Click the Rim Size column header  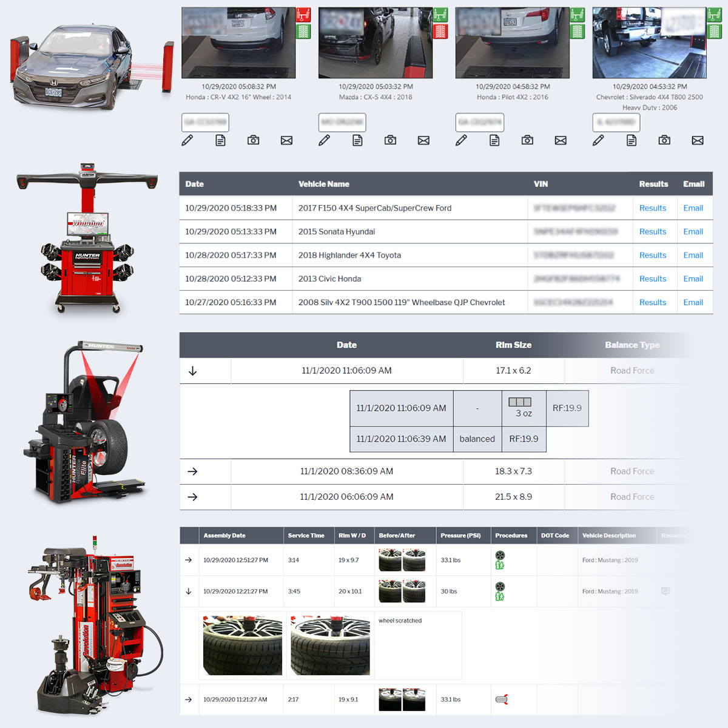514,345
